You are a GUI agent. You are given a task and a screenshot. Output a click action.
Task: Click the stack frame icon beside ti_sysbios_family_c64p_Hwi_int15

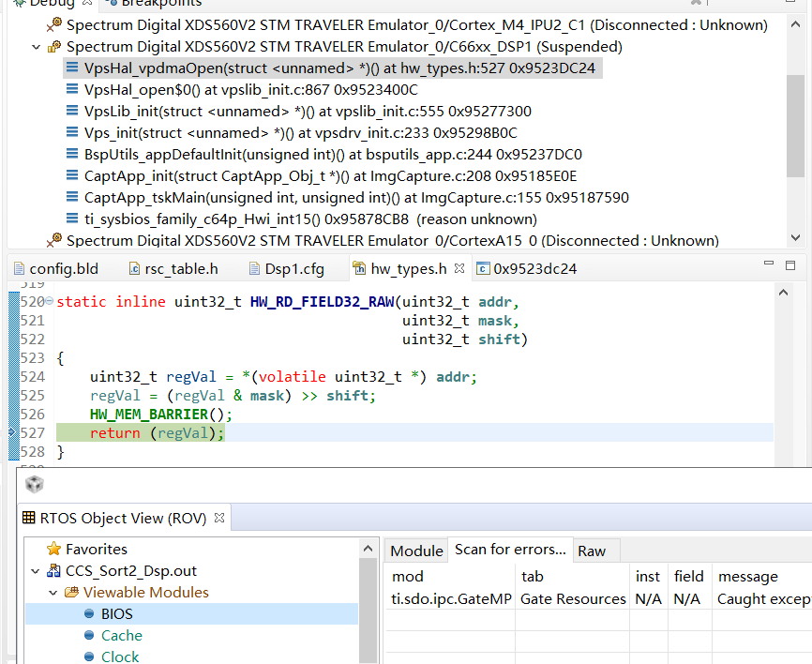(72, 219)
